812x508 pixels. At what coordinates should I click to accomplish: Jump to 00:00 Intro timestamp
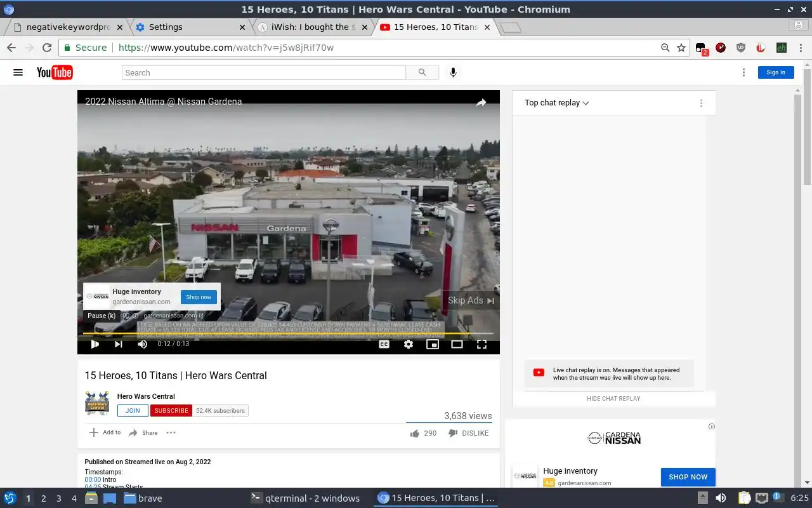93,479
